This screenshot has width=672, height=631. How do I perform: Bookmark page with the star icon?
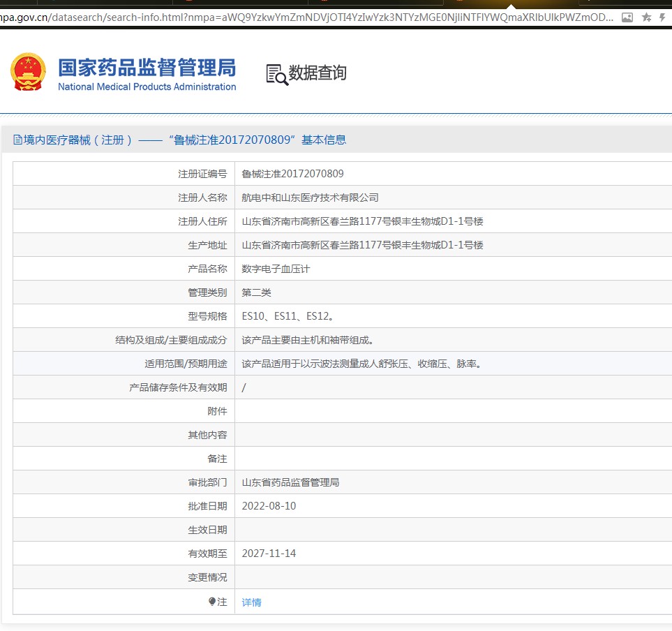pyautogui.click(x=646, y=17)
